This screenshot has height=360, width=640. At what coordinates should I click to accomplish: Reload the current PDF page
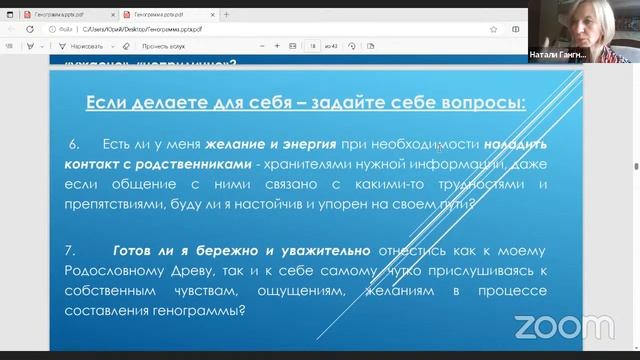[x=30, y=29]
